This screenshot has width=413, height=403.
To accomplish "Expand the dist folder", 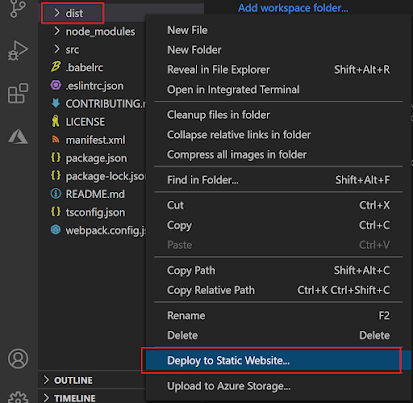I will point(73,13).
